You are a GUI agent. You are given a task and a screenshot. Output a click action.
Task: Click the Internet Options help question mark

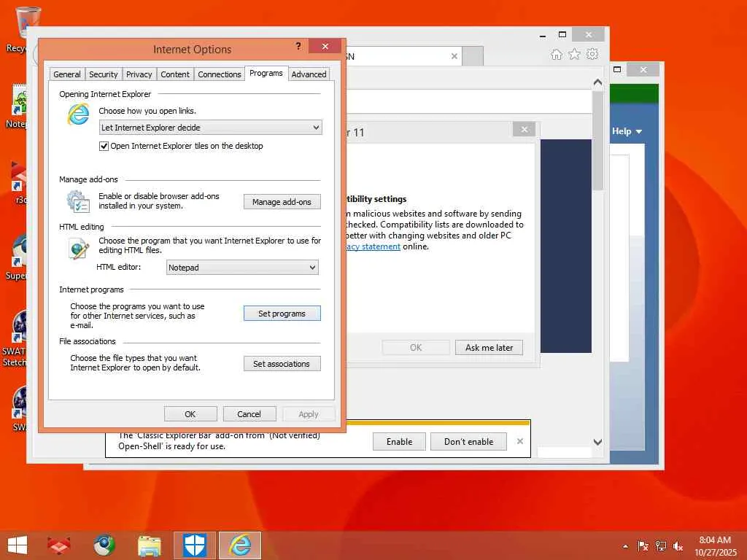point(298,46)
